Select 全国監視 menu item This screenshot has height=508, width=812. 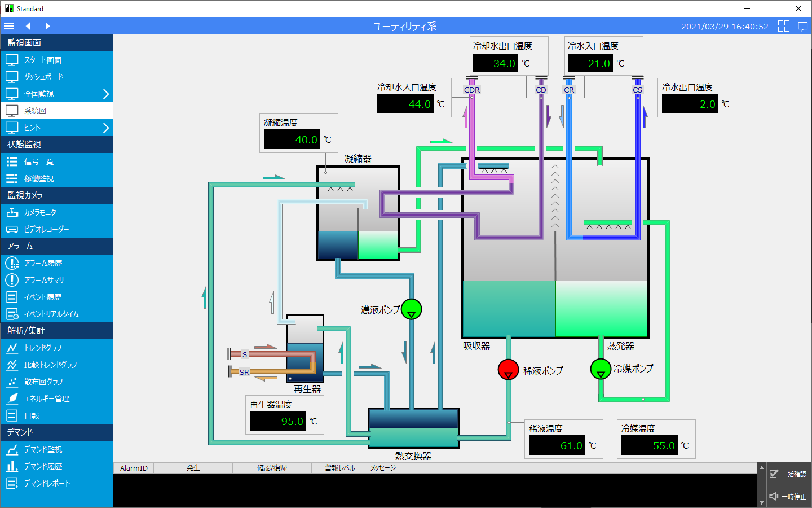point(56,94)
